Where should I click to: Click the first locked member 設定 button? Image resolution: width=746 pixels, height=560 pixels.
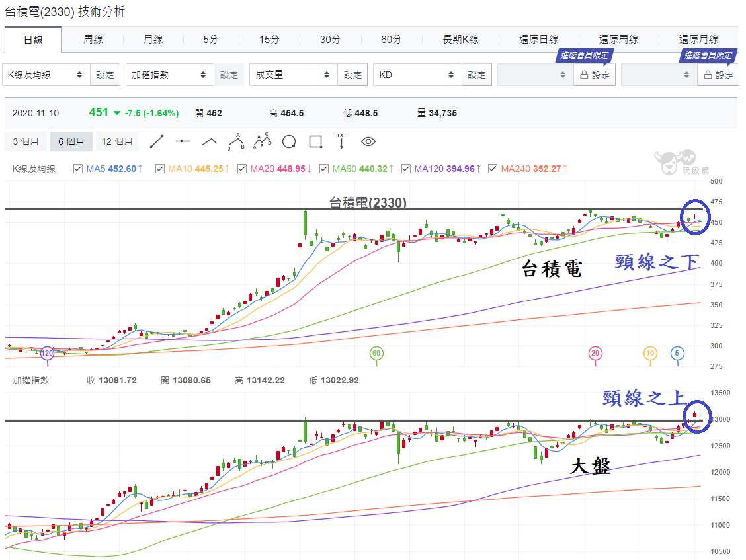coord(595,75)
